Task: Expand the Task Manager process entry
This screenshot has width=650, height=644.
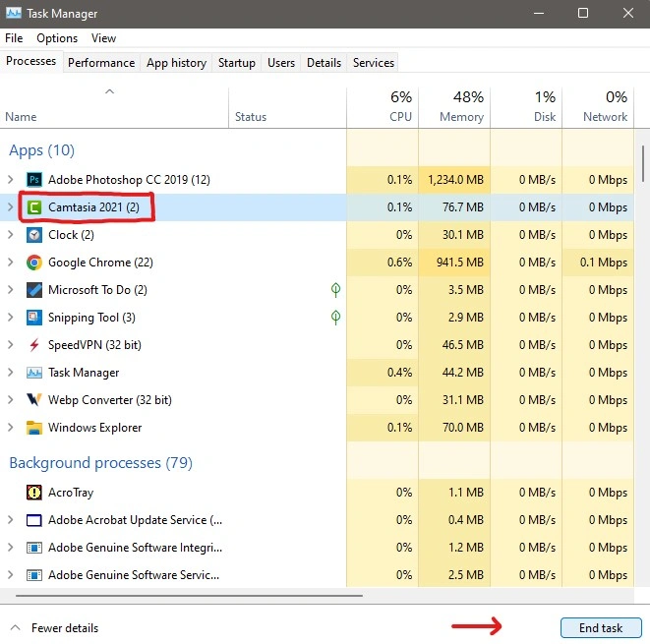Action: [11, 373]
